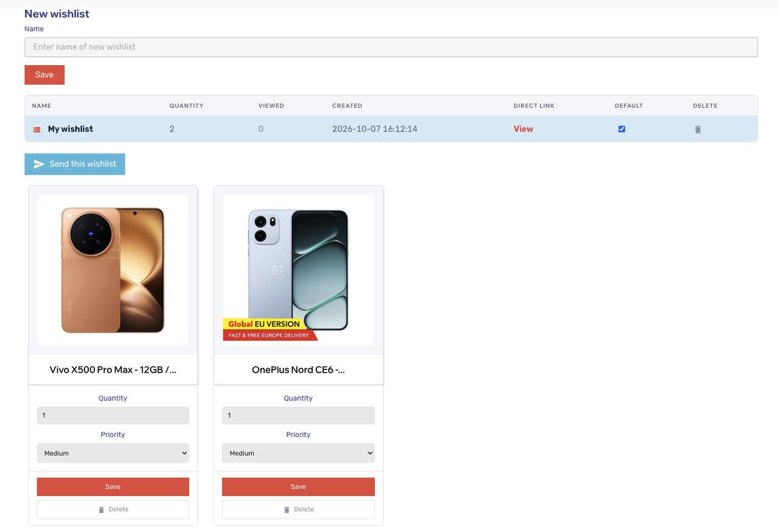The image size is (779, 532).
Task: Uncheck the Default checkbox for My wishlist
Action: [x=621, y=129]
